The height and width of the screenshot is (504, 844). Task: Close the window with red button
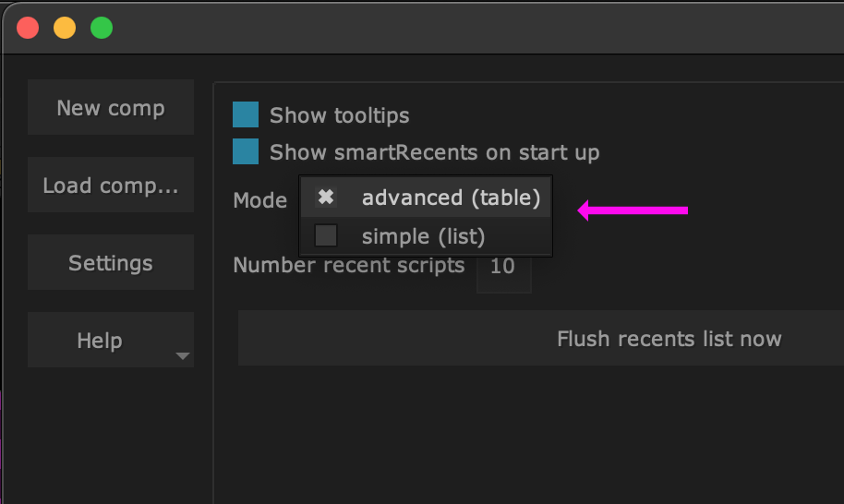click(x=28, y=28)
